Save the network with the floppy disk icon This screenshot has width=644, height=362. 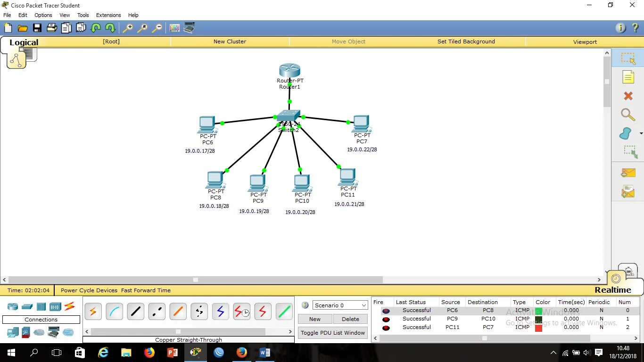pyautogui.click(x=37, y=28)
